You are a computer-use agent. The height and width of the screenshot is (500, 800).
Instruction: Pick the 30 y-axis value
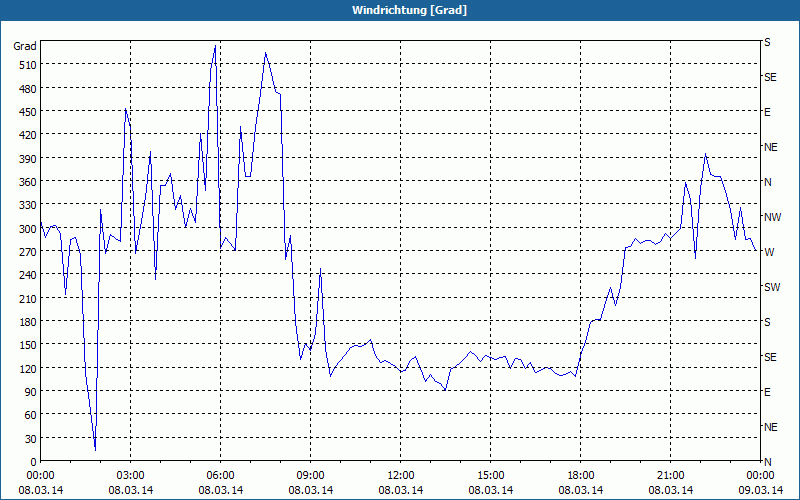31,439
